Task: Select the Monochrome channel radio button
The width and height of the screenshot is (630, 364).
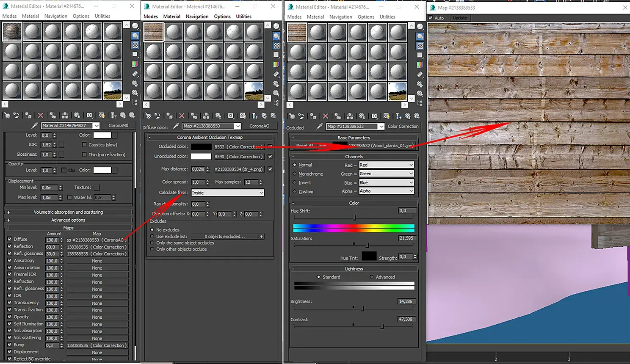Action: [295, 174]
